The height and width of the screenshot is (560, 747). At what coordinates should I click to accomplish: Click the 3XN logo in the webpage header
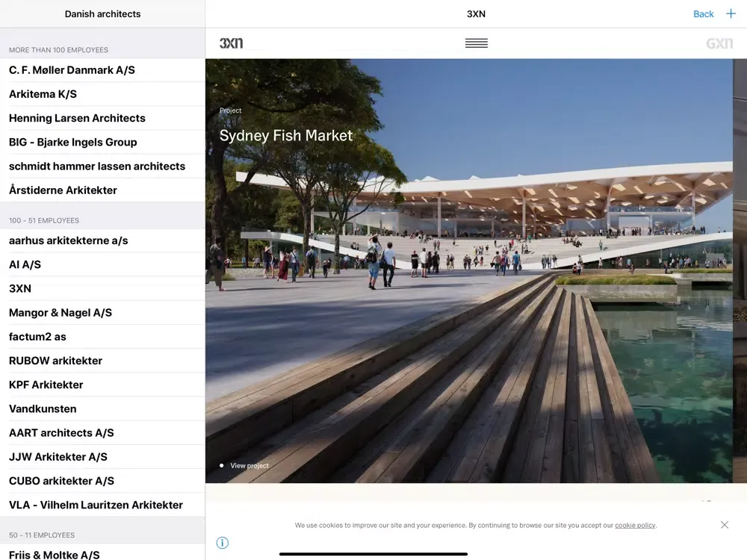tap(231, 43)
